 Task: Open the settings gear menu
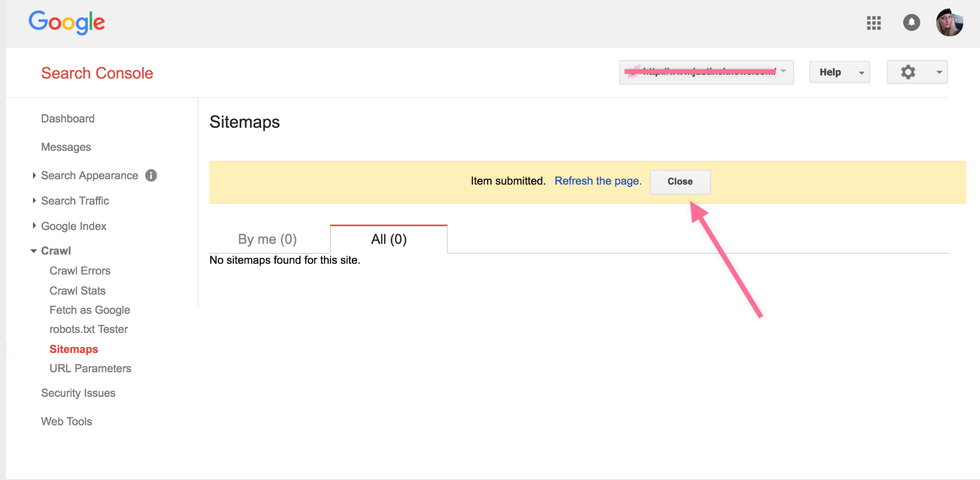pos(917,72)
